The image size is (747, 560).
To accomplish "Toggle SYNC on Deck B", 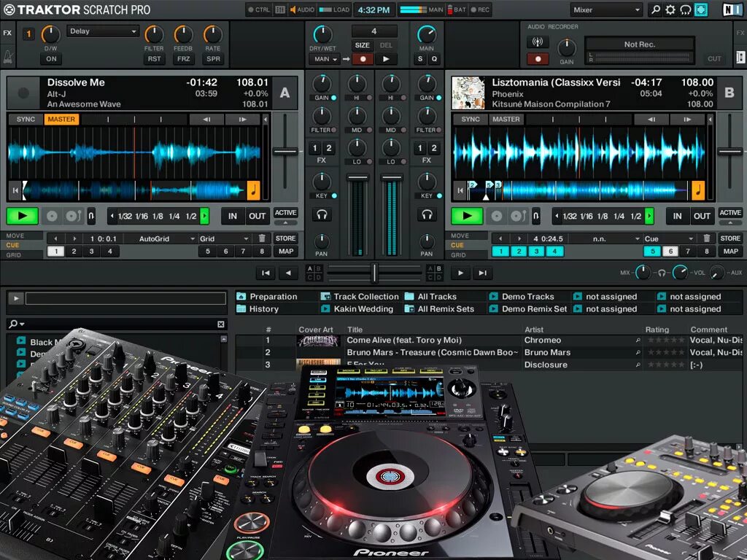I will pos(471,119).
